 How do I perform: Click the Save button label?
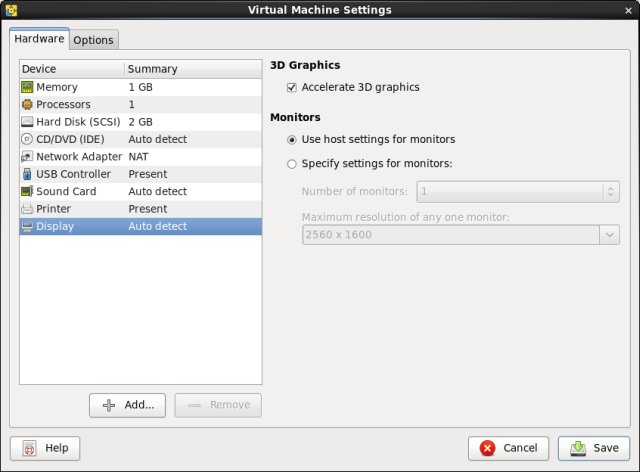tap(606, 448)
